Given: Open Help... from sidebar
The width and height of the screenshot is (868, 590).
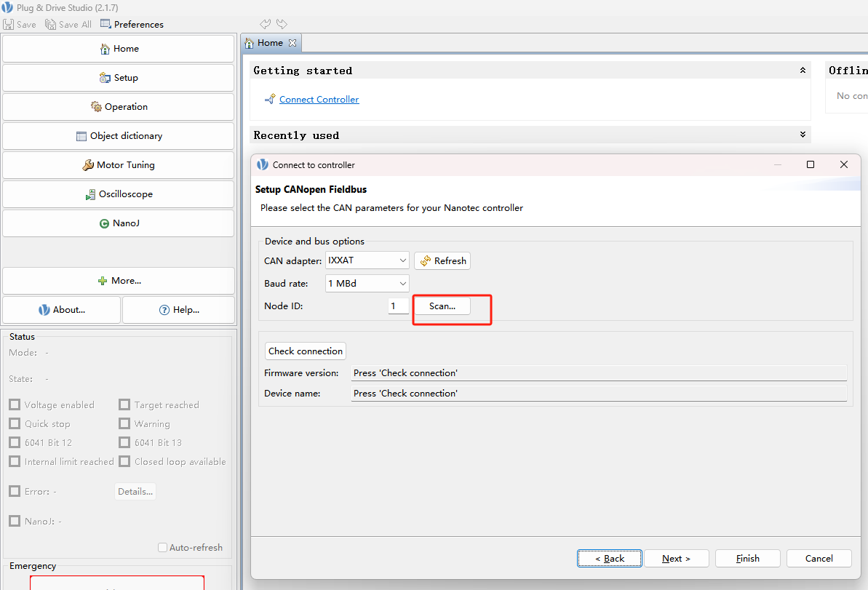Looking at the screenshot, I should click(x=178, y=310).
